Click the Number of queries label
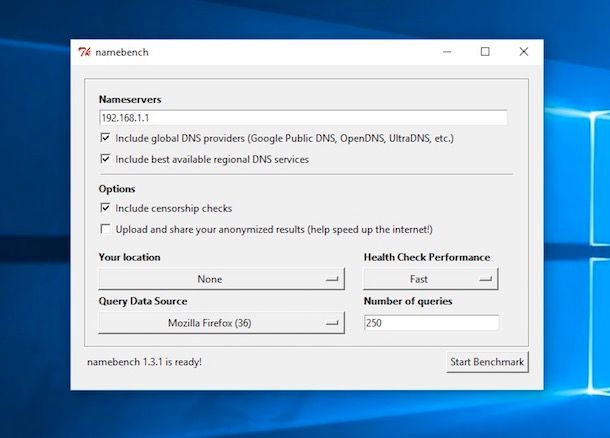Image resolution: width=610 pixels, height=438 pixels. 408,301
